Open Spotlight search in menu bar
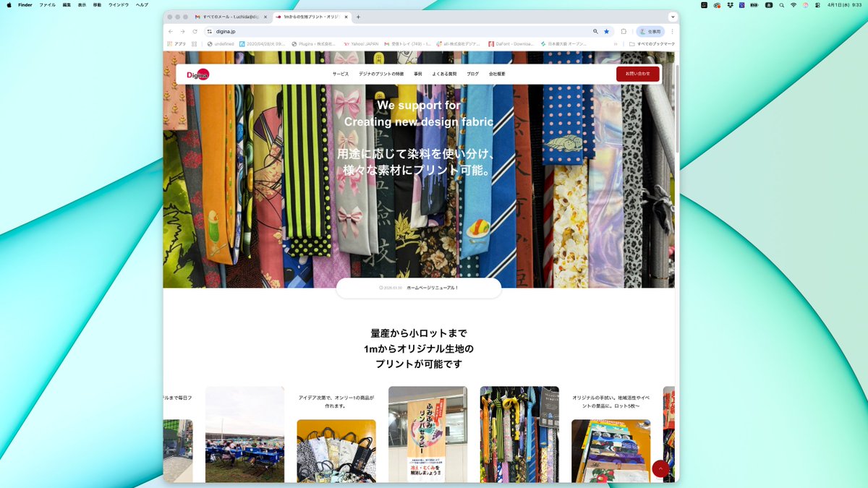868x488 pixels. click(x=781, y=4)
